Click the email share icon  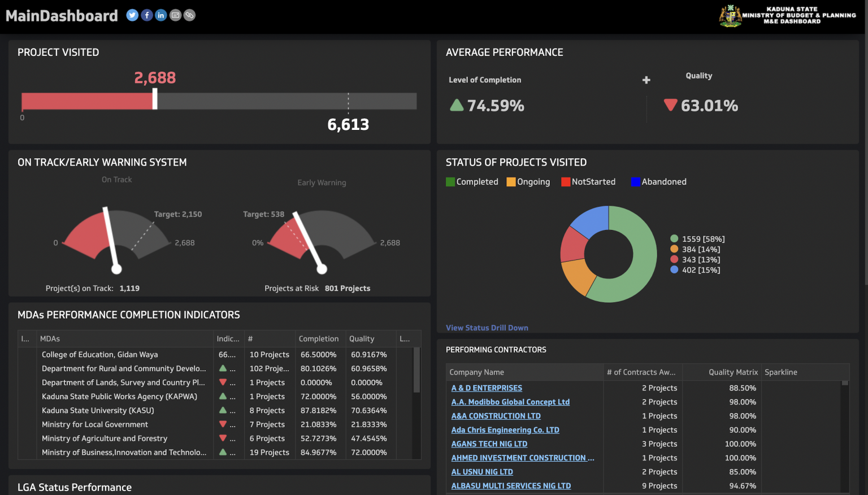point(176,15)
